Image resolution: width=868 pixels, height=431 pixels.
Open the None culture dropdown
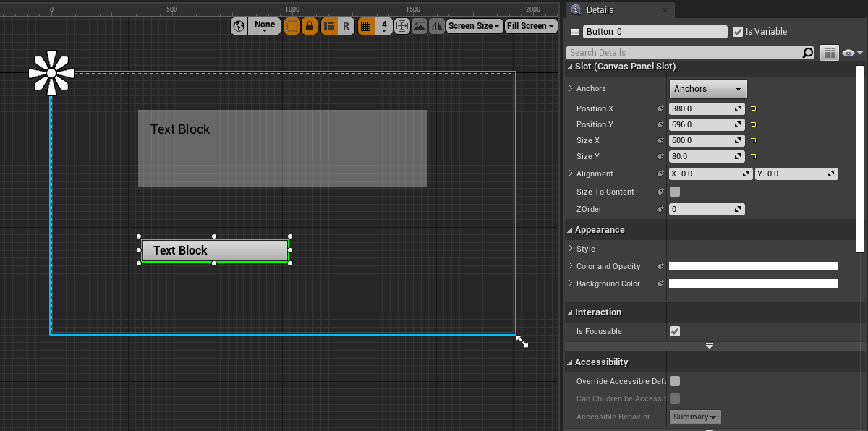click(x=265, y=26)
